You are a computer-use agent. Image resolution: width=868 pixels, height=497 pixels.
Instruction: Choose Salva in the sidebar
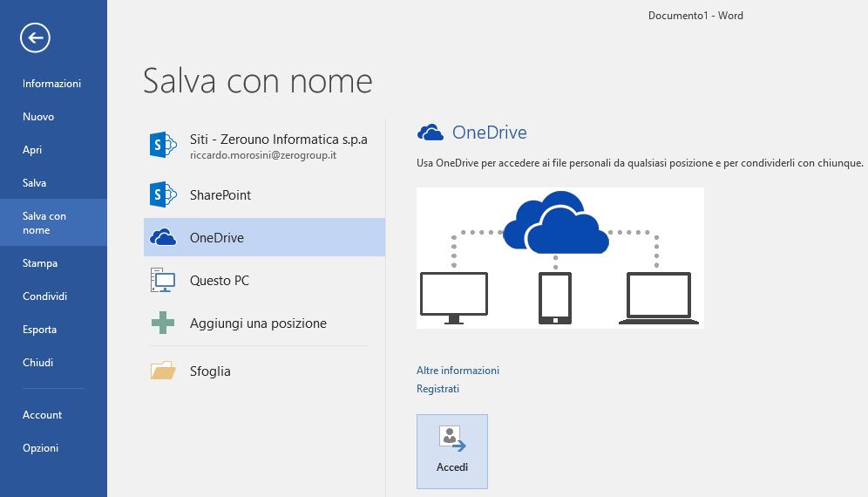[x=34, y=183]
